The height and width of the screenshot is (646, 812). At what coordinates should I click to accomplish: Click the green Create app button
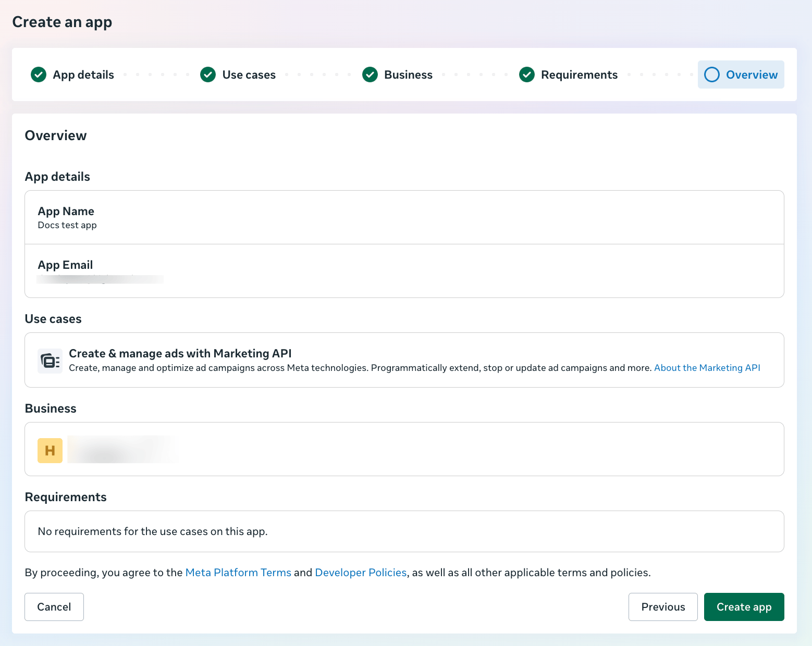(x=744, y=607)
